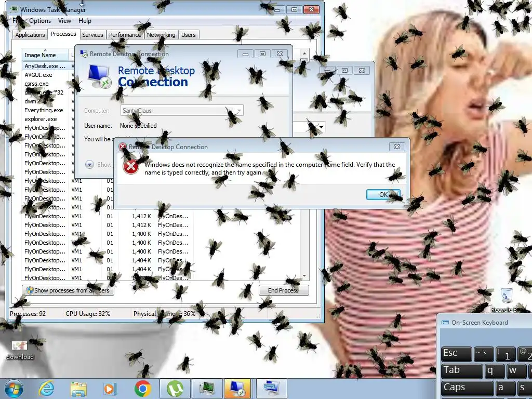Click the w key on On-Screen Keyboard
The width and height of the screenshot is (532, 399).
coord(516,371)
